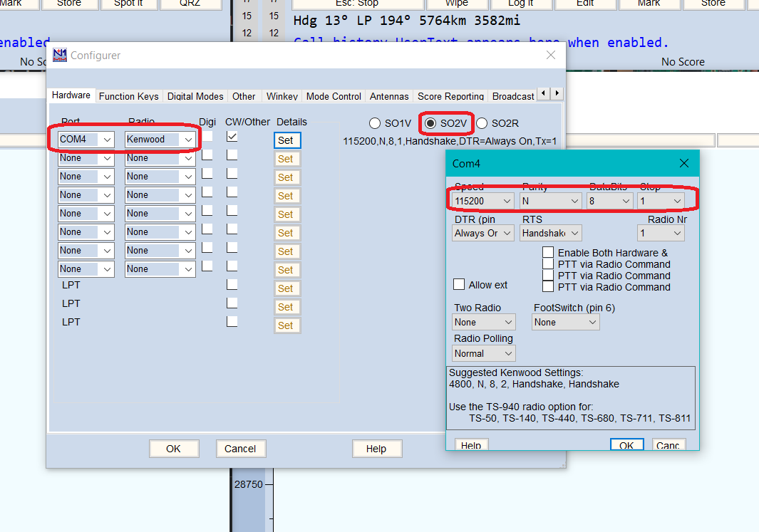The image size is (759, 532).
Task: Open the Radio Polling dropdown
Action: (484, 353)
